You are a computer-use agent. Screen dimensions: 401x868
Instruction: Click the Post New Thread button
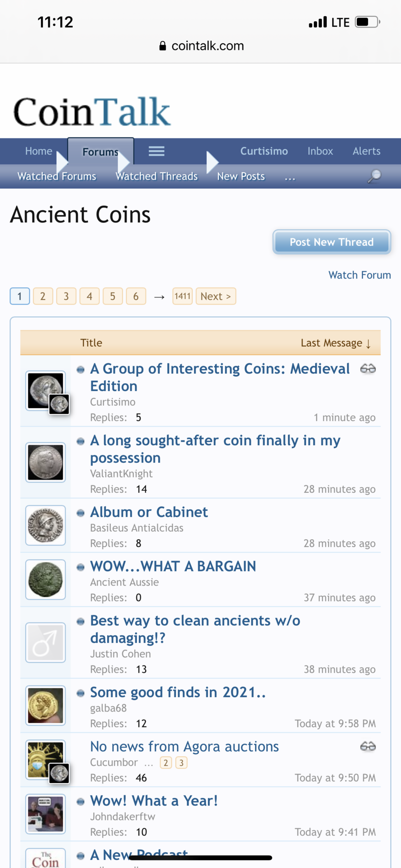pyautogui.click(x=332, y=242)
